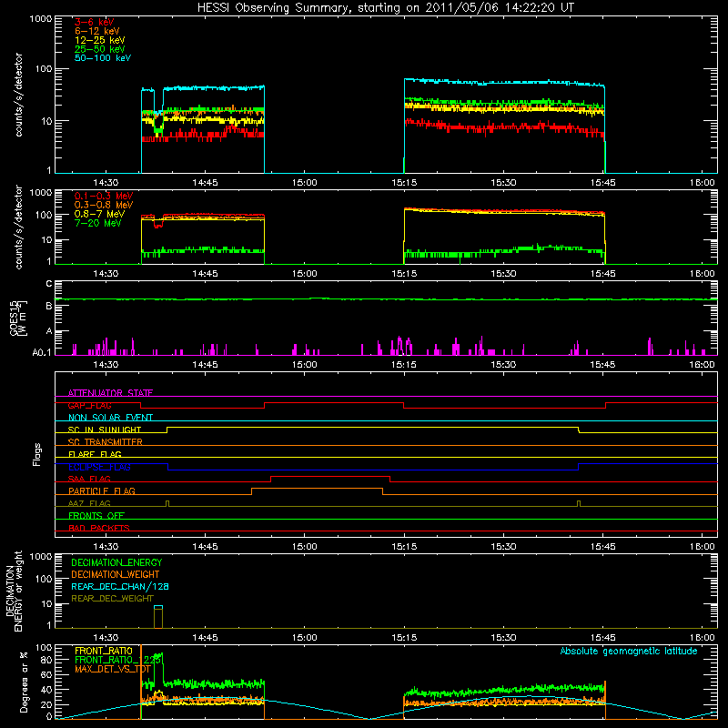Image resolution: width=728 pixels, height=728 pixels.
Task: Select the SC_IN_SUNLIGHT flag label
Action: [105, 430]
